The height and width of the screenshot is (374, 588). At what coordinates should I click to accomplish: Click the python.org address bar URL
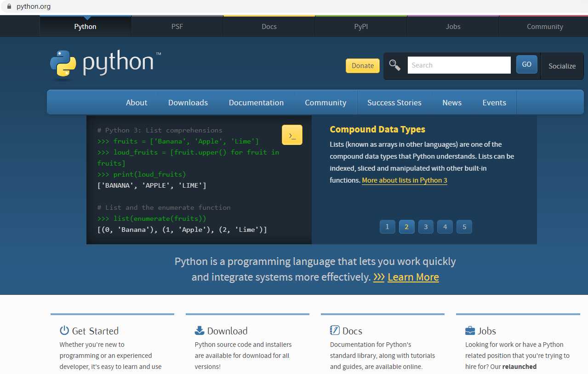coord(34,6)
